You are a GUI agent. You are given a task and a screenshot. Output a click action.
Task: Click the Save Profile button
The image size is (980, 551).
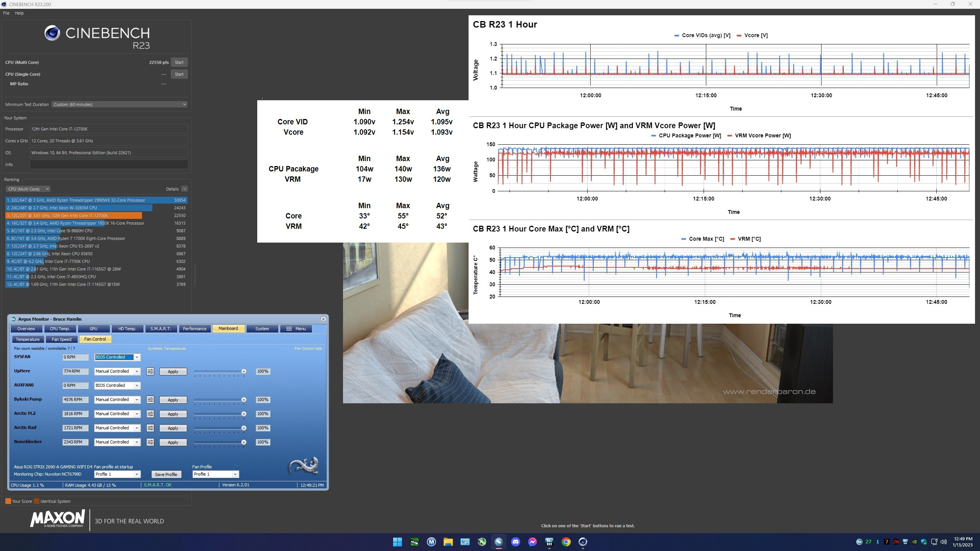(x=166, y=474)
